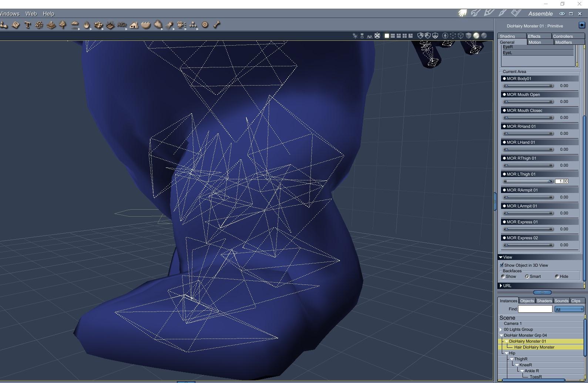
Task: Select the smooth shaded sphere display mode
Action: pos(476,36)
